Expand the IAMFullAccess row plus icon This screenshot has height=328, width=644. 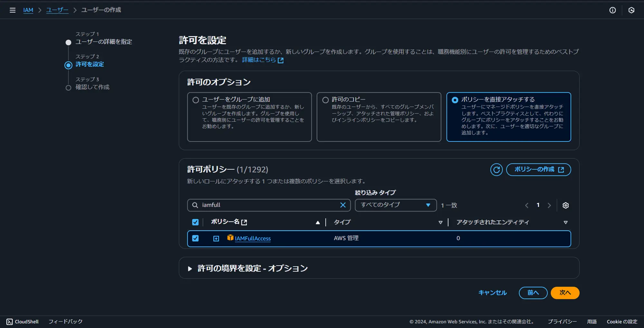[x=216, y=238]
